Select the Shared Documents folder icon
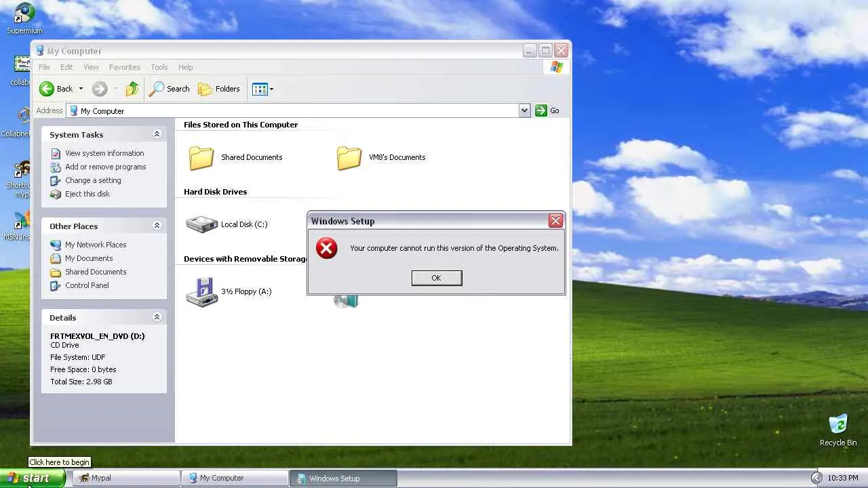 (201, 158)
